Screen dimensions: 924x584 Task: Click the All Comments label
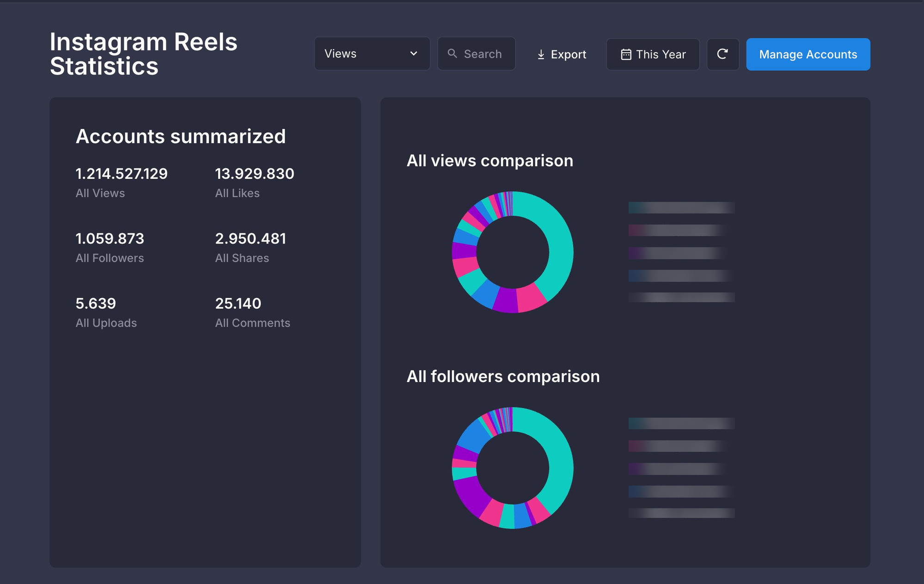pyautogui.click(x=252, y=323)
